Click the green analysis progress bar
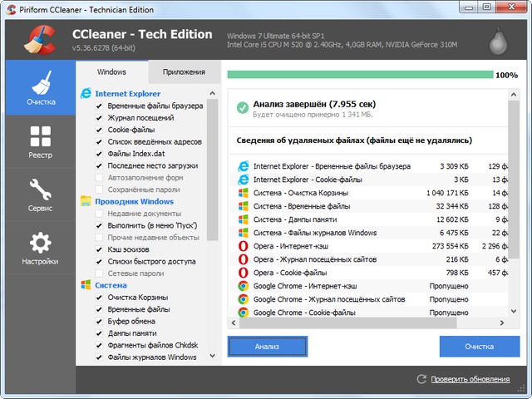Screen dimensions: 532x399 pyautogui.click(x=359, y=75)
